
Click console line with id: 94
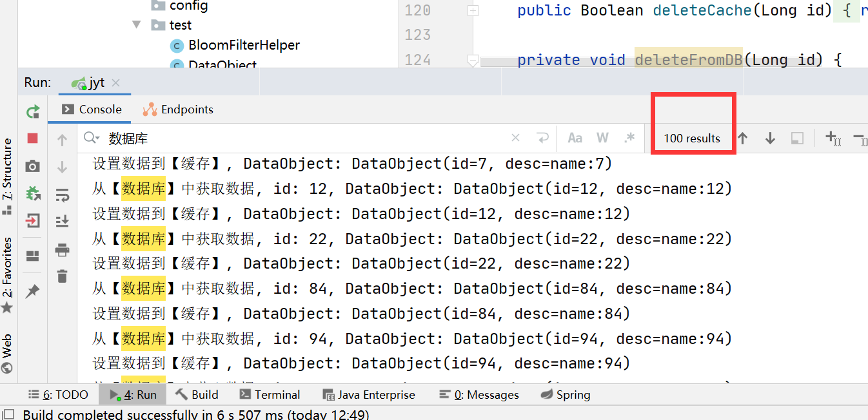click(412, 339)
